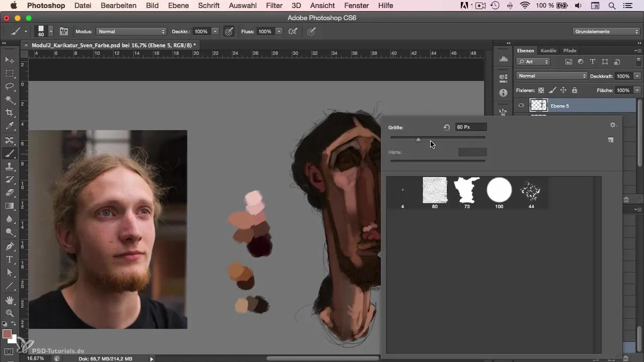
Task: Toggle visibility of Ebene 5 layer
Action: pyautogui.click(x=521, y=106)
